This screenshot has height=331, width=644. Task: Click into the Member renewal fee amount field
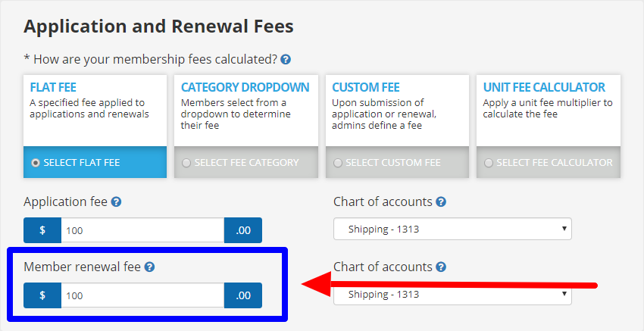point(142,295)
